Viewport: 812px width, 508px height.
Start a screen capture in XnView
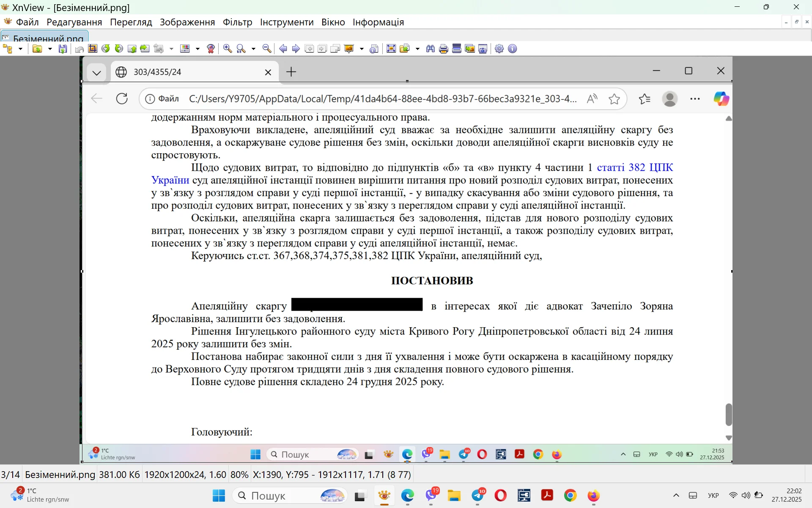click(x=482, y=49)
